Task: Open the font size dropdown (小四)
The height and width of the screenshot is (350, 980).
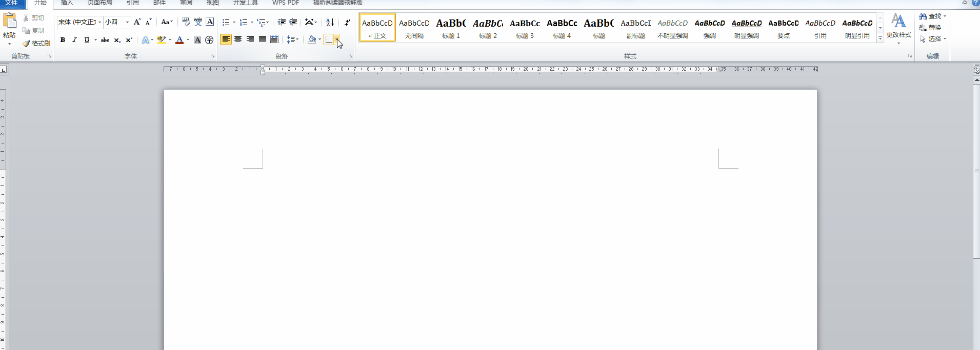Action: [x=127, y=22]
